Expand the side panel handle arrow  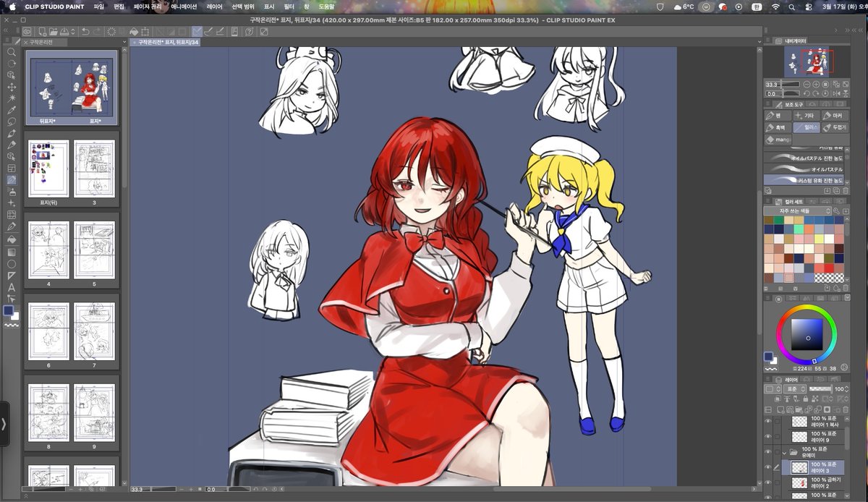(x=4, y=423)
